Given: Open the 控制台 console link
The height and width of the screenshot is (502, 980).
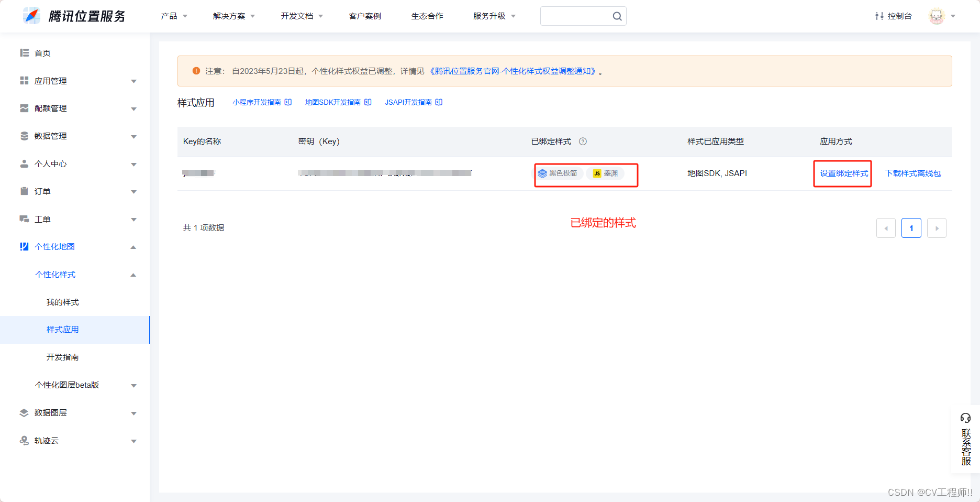Looking at the screenshot, I should pyautogui.click(x=893, y=16).
